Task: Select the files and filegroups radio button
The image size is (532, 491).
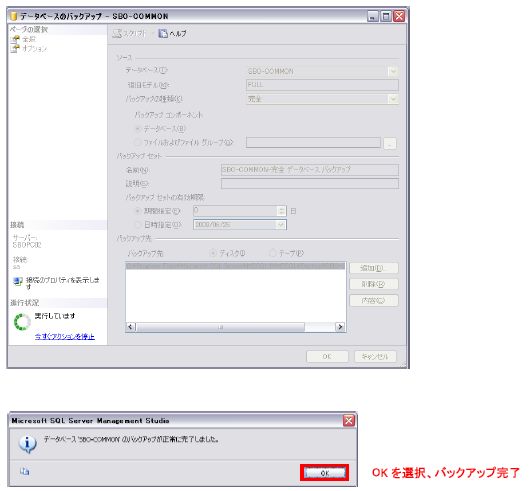Action: [x=138, y=143]
